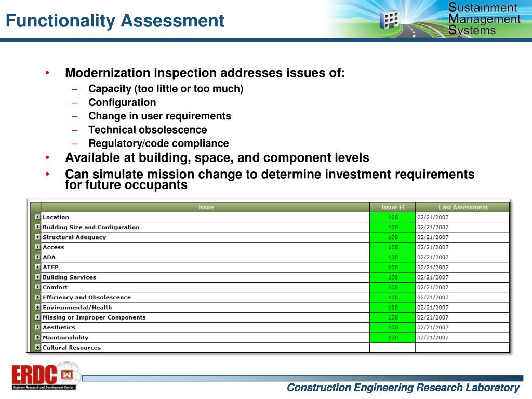This screenshot has height=399, width=532.
Task: Click the 02/21/2007 date for Access
Action: point(433,247)
